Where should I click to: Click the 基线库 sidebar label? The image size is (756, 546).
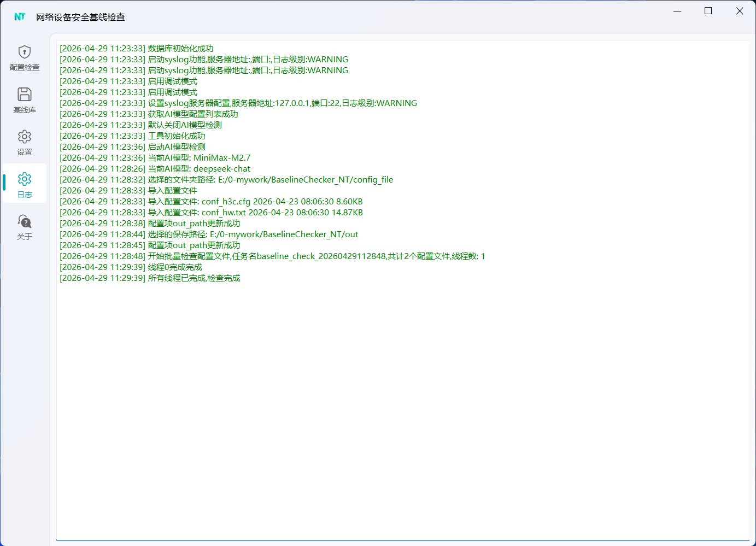[25, 110]
